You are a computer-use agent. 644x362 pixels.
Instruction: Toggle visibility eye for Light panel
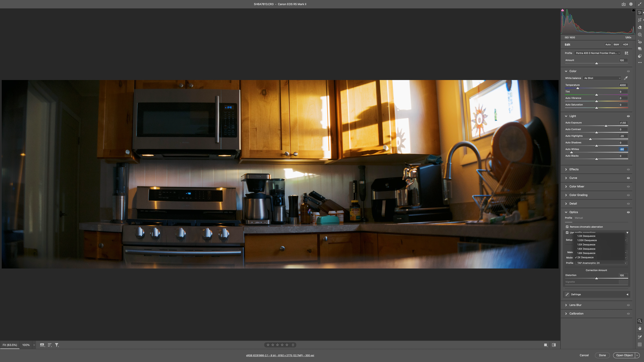[x=628, y=116]
